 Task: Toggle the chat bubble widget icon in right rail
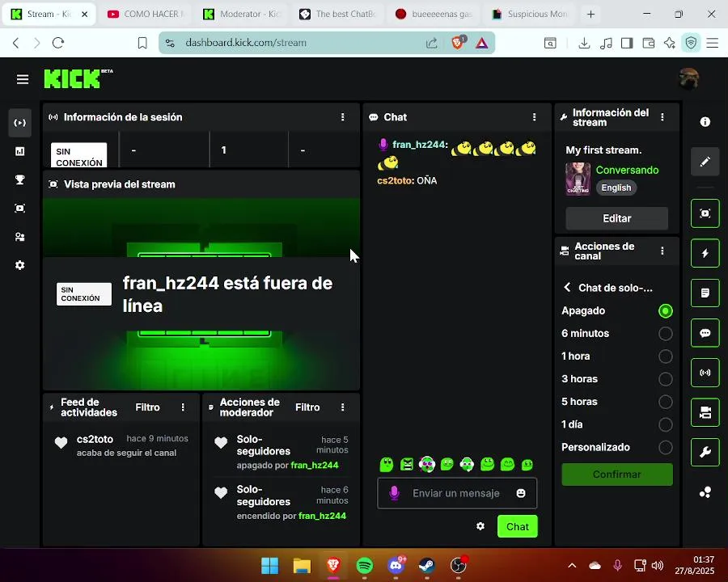click(705, 333)
